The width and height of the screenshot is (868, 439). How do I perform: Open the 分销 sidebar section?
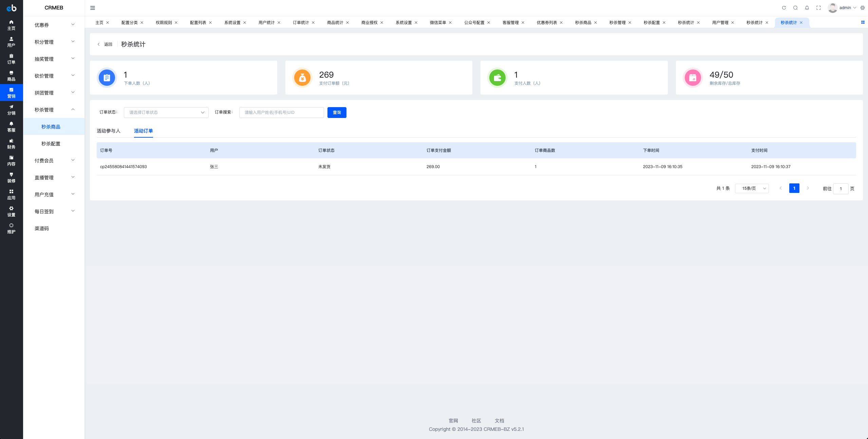(11, 109)
